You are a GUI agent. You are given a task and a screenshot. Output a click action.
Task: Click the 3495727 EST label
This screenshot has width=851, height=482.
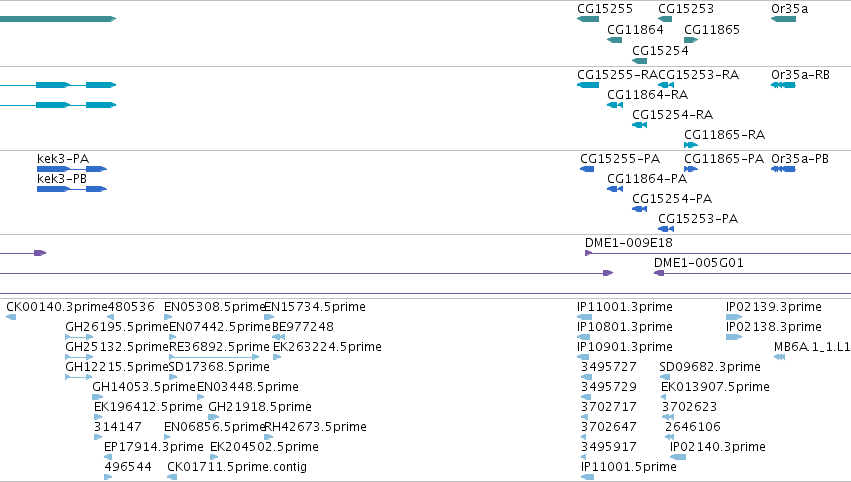[609, 367]
